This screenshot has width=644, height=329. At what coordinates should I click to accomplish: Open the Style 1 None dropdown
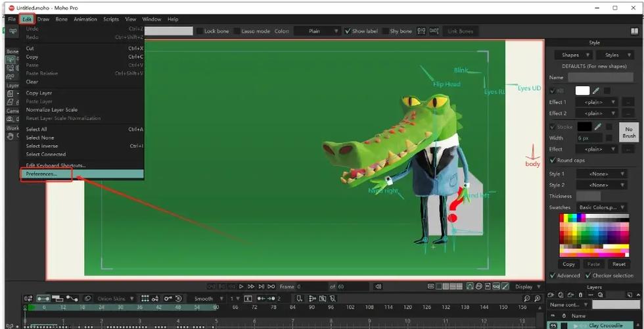pyautogui.click(x=602, y=174)
